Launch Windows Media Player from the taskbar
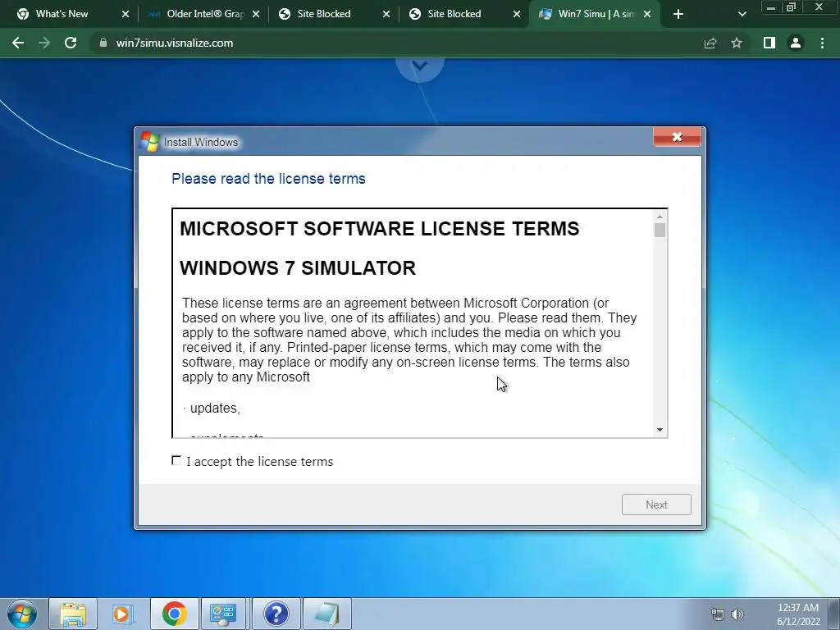This screenshot has width=840, height=630. pos(123,614)
